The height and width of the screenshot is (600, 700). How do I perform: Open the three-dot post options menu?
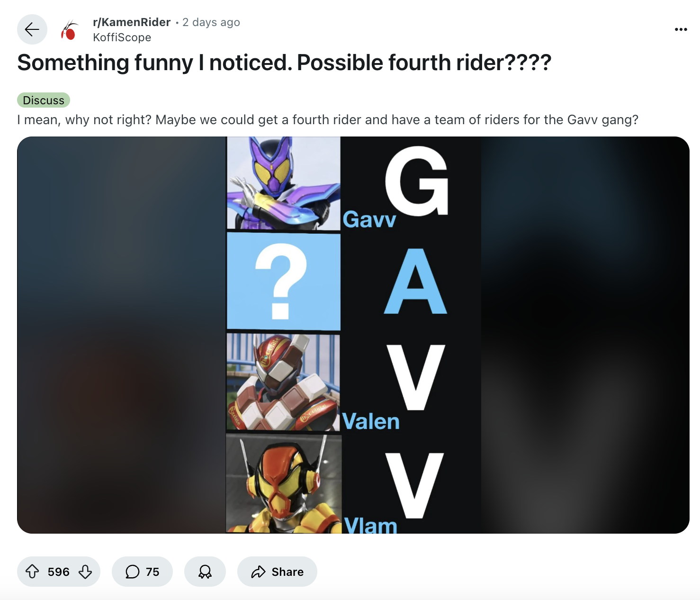tap(681, 29)
